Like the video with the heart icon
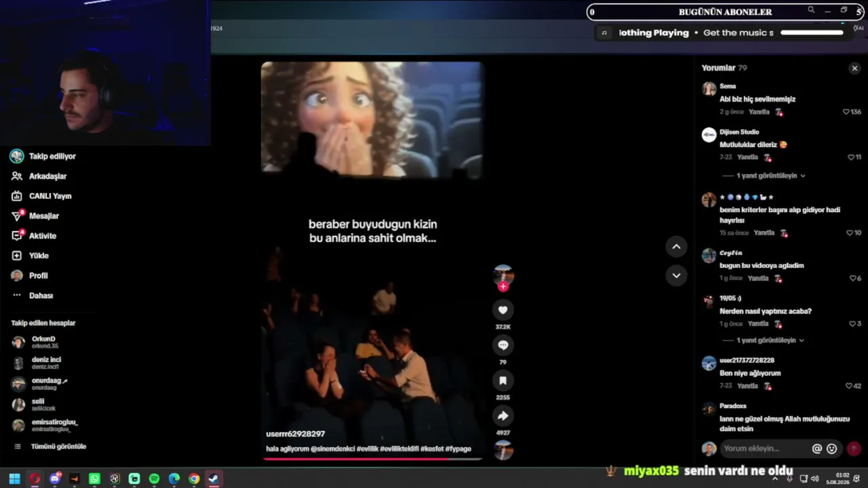 (502, 310)
